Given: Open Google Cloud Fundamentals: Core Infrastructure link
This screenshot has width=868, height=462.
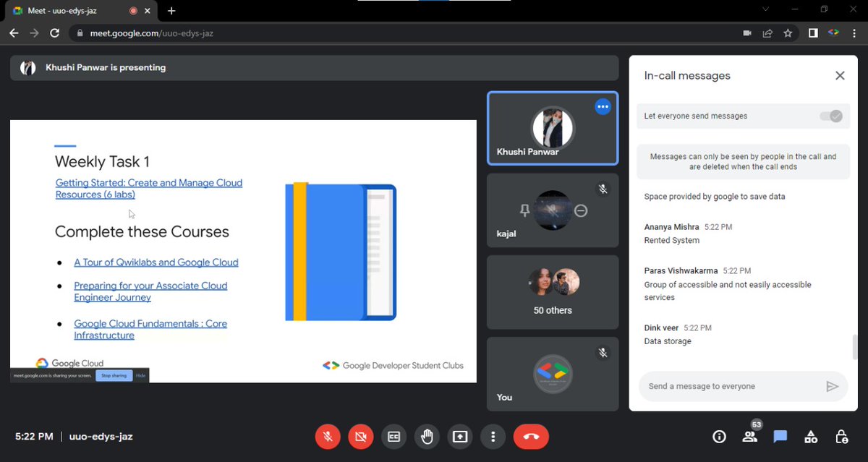Looking at the screenshot, I should 150,329.
